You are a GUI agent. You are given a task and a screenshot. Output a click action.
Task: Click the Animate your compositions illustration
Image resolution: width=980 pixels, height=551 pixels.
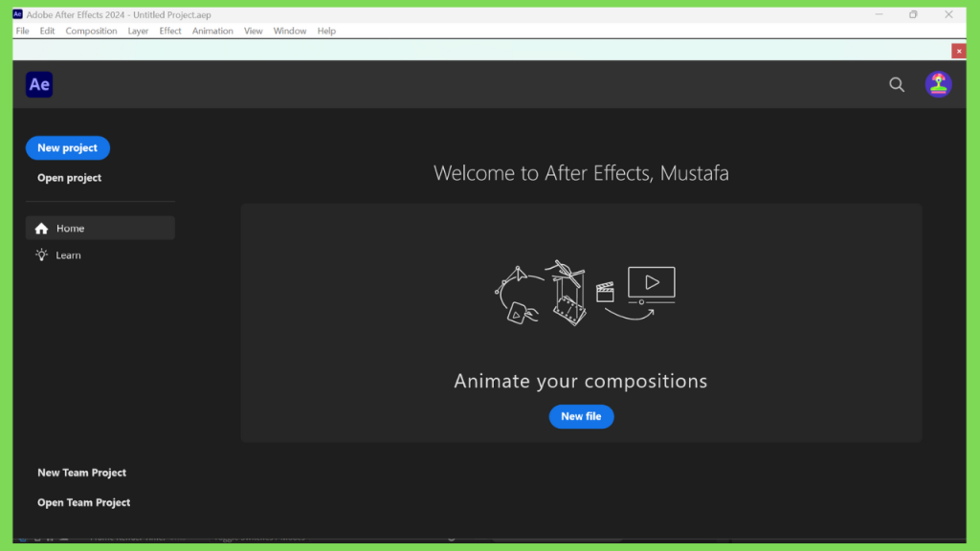(x=585, y=293)
